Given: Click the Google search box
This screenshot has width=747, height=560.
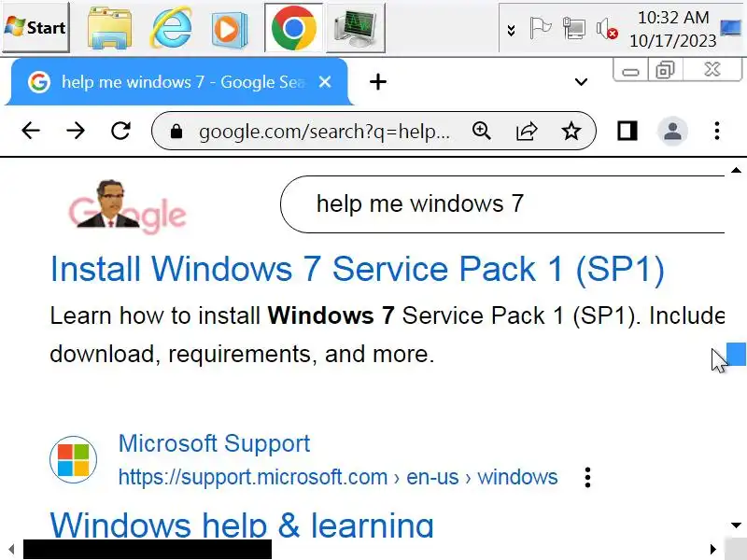Looking at the screenshot, I should click(x=502, y=204).
